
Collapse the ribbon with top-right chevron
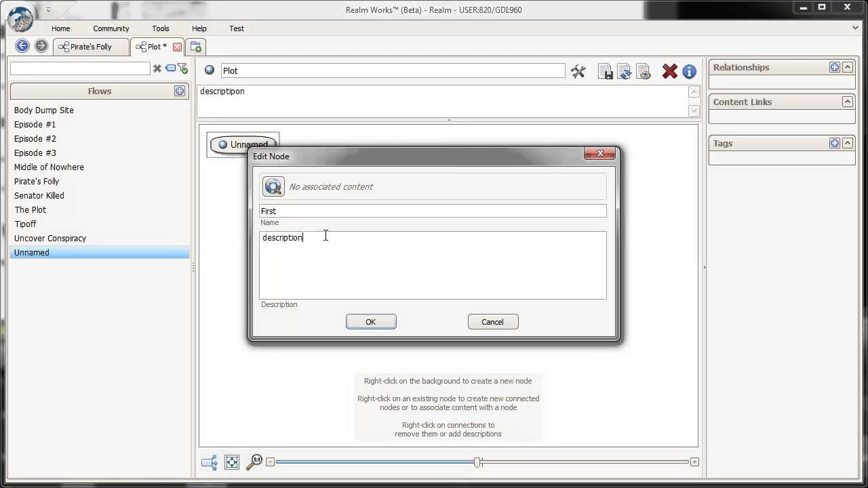(x=856, y=28)
